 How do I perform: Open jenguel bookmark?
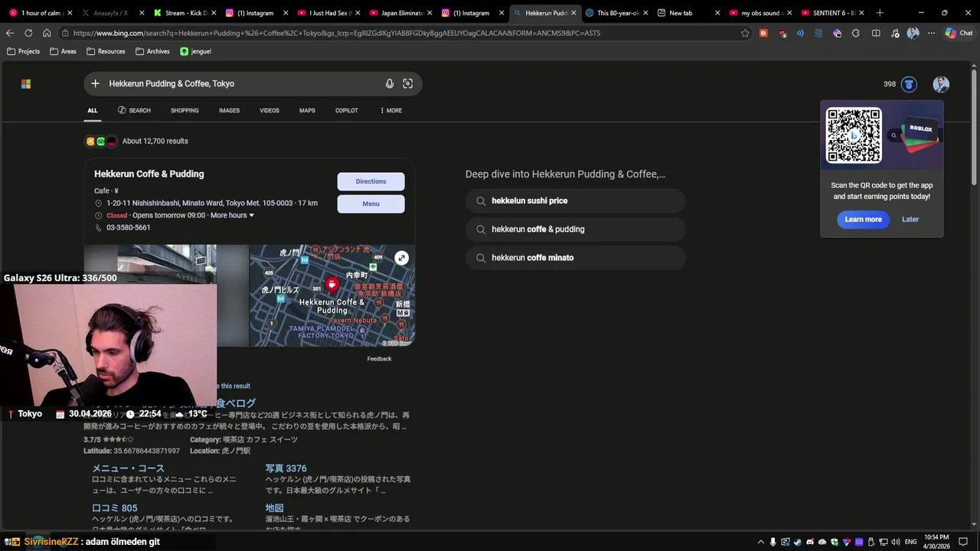pyautogui.click(x=195, y=51)
